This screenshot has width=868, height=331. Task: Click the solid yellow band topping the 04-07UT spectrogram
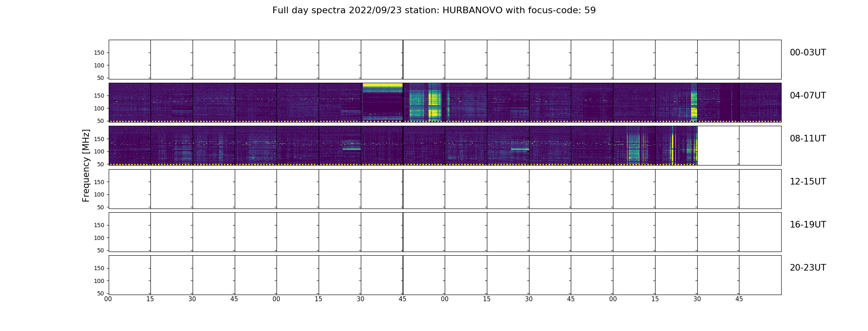pyautogui.click(x=382, y=85)
